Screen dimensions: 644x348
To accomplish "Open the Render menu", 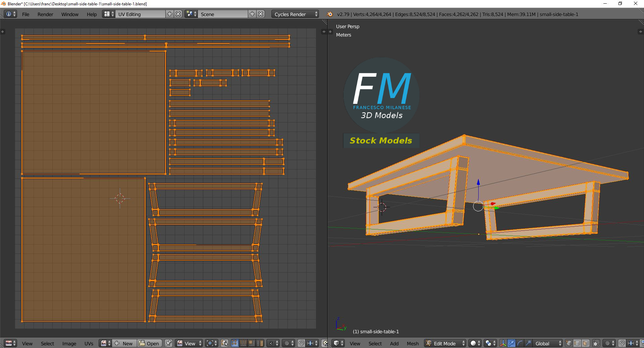I will pos(45,14).
